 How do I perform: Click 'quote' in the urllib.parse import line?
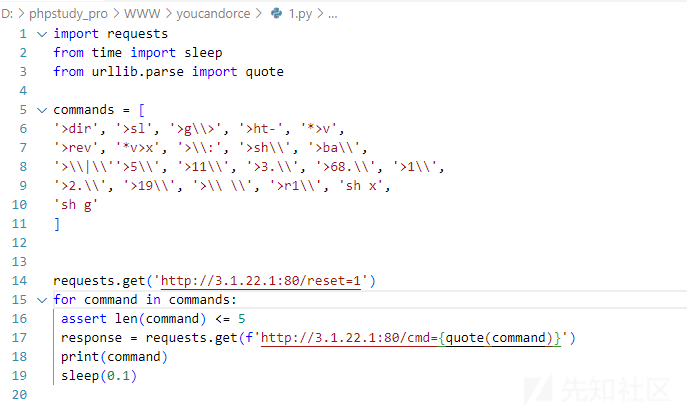pyautogui.click(x=265, y=72)
